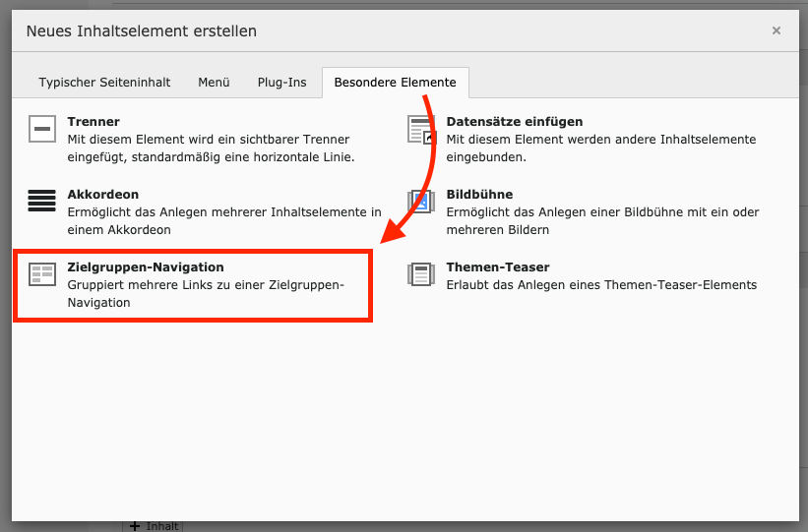Select the Zielgruppen-Navigation title text

click(x=146, y=267)
